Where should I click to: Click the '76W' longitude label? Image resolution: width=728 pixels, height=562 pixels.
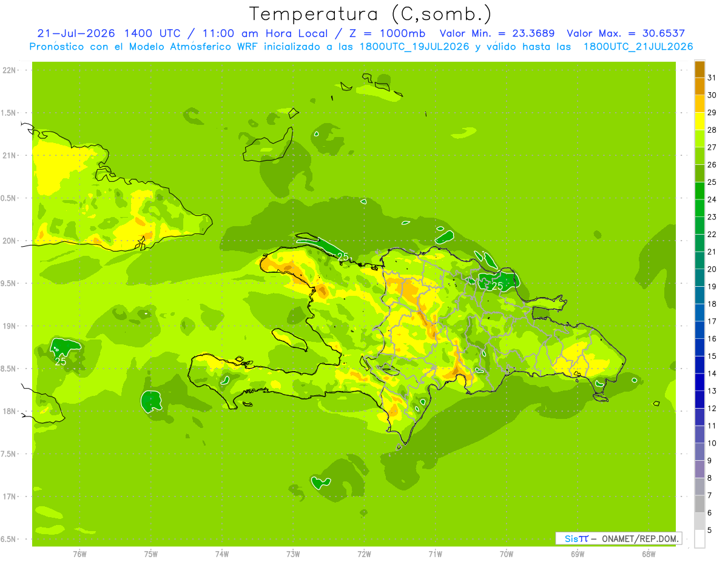[x=79, y=554]
